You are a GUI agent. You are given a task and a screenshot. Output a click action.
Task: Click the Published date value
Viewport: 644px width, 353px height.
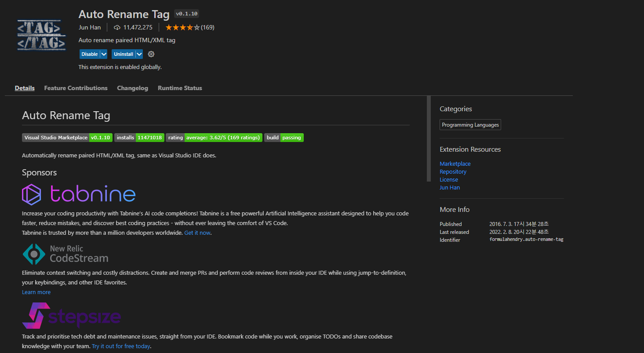click(519, 224)
